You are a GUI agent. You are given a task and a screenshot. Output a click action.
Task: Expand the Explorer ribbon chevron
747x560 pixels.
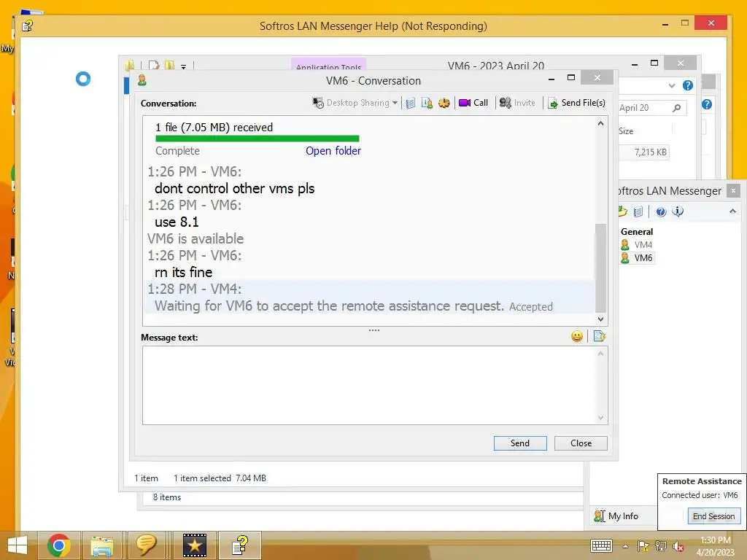(x=672, y=86)
